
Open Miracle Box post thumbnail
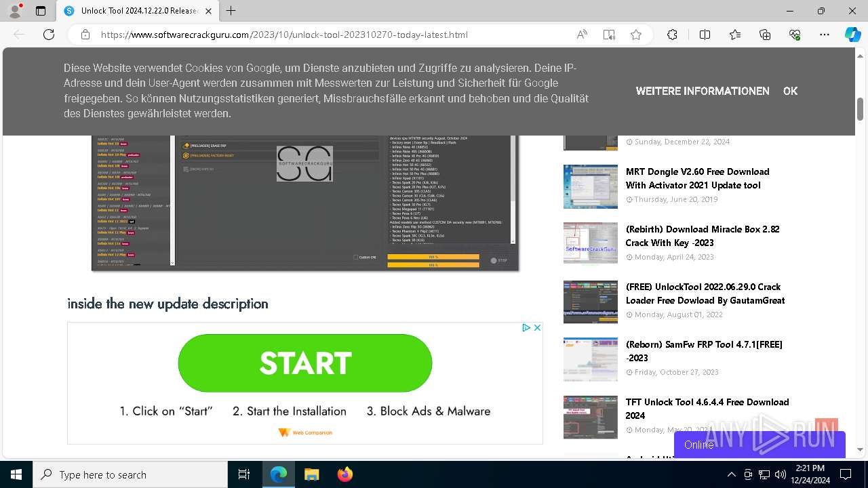coord(591,243)
